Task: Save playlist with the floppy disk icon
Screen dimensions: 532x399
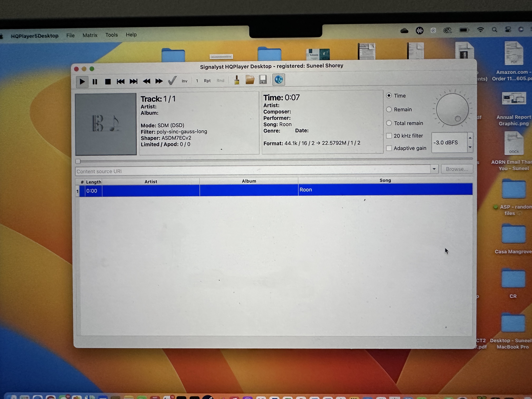Action: point(263,79)
